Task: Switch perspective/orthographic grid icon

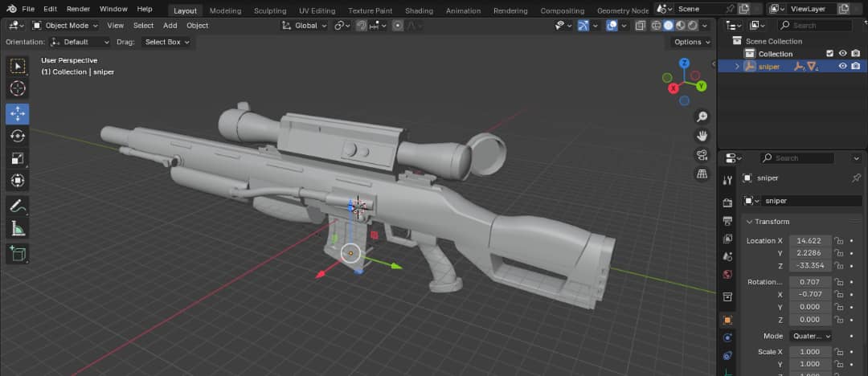Action: (702, 174)
